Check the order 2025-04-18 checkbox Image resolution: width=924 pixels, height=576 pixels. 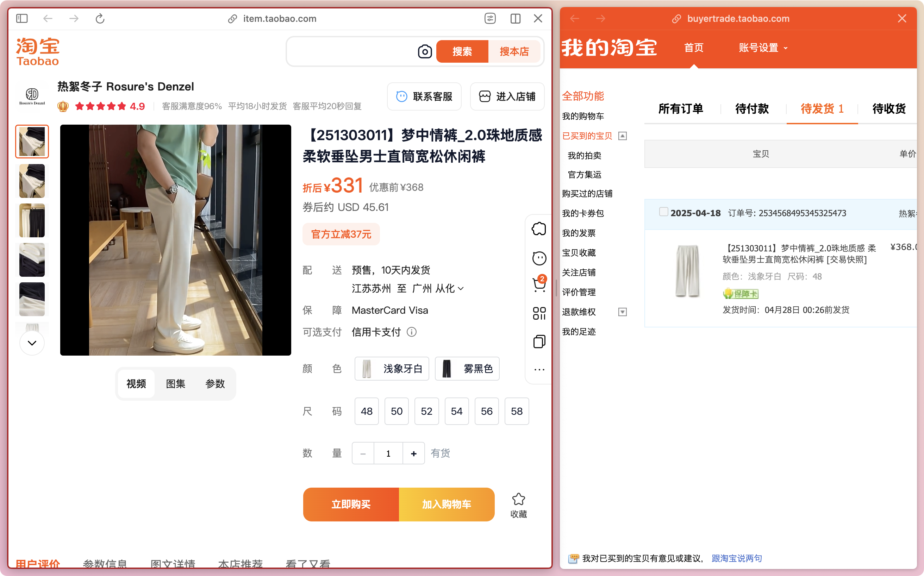click(663, 212)
